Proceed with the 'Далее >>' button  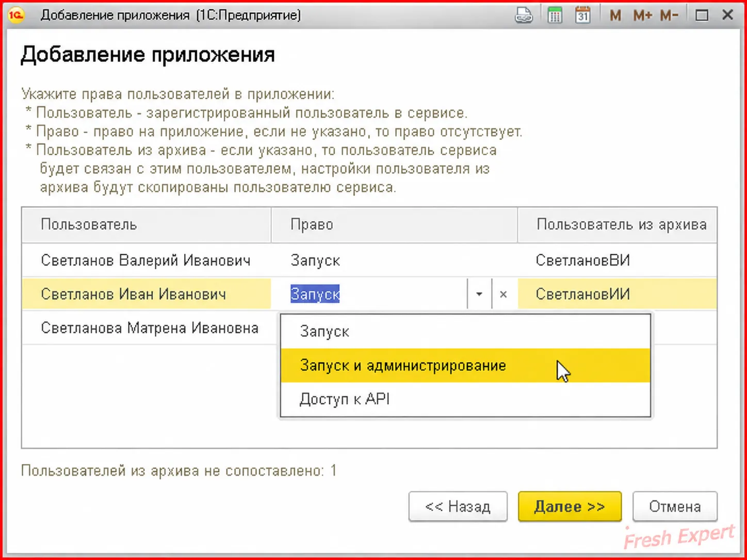click(x=570, y=506)
